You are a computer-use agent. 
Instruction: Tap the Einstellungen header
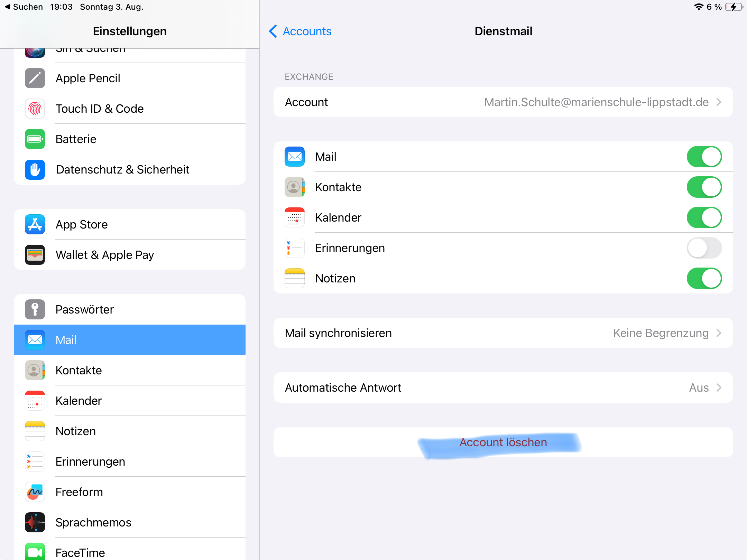pos(130,31)
